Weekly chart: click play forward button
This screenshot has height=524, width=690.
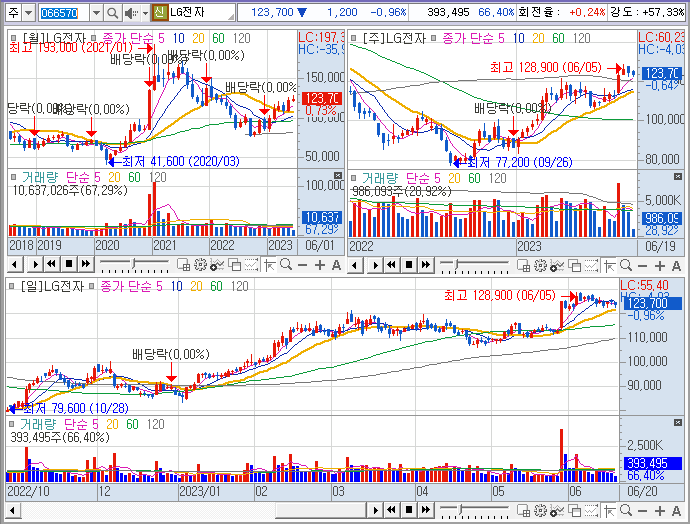tap(375, 265)
